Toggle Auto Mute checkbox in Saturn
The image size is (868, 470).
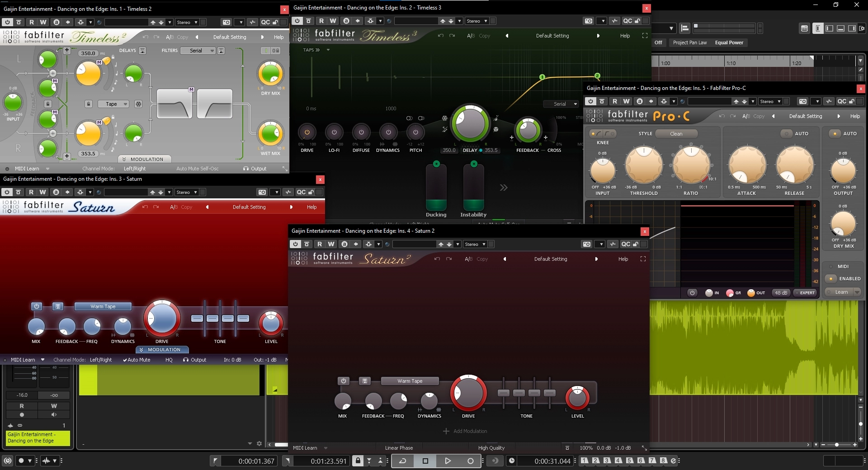[x=137, y=360]
